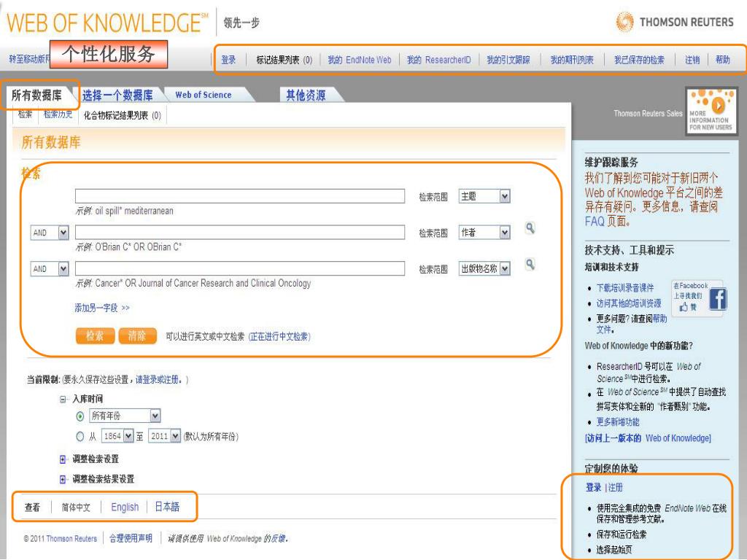Click 添加另一字段 link
Screen dimensions: 747x560
102,308
